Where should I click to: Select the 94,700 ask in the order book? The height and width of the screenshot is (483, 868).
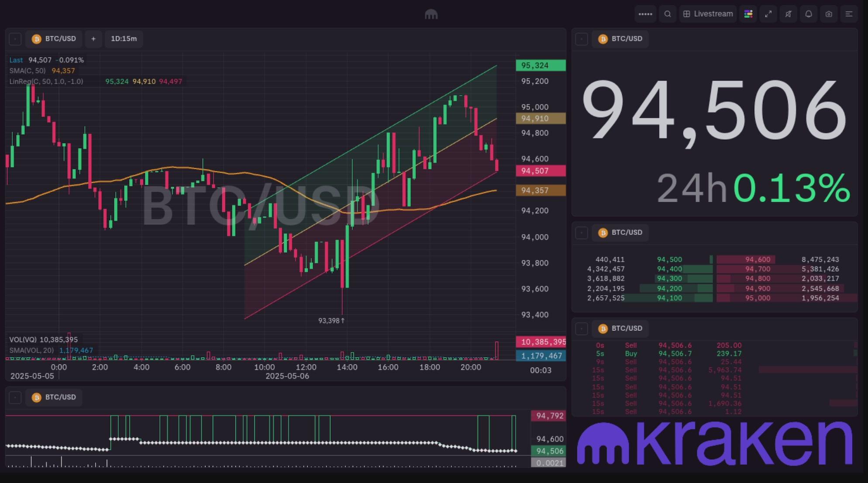click(x=758, y=269)
